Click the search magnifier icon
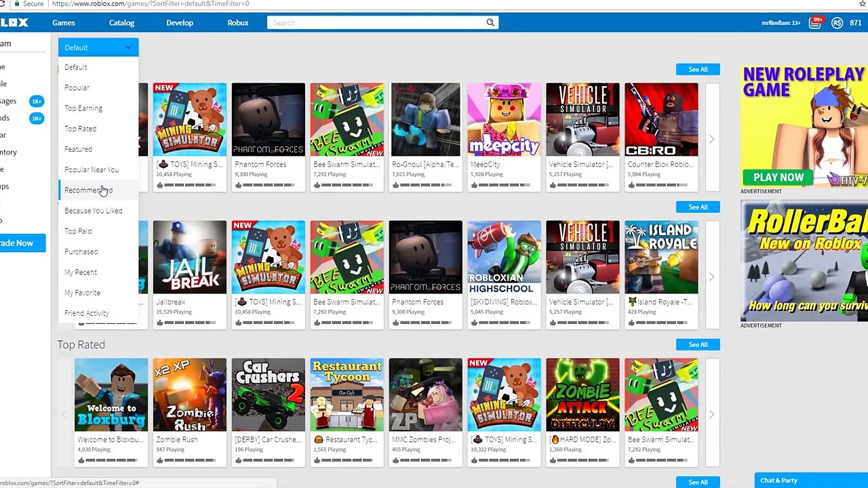 pyautogui.click(x=490, y=22)
